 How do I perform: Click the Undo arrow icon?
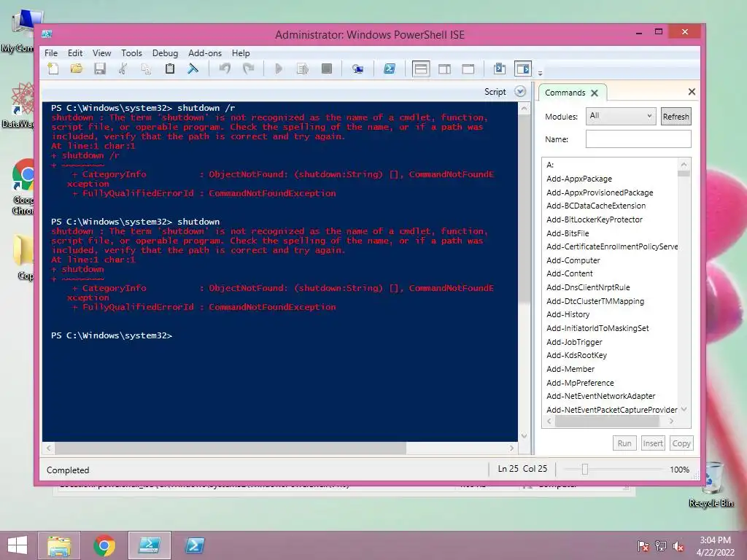(x=225, y=69)
